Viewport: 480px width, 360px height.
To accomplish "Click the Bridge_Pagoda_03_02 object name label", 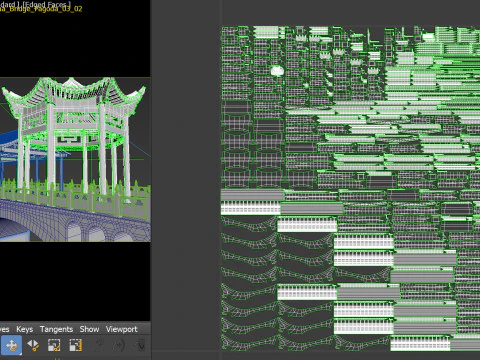I will pyautogui.click(x=41, y=9).
